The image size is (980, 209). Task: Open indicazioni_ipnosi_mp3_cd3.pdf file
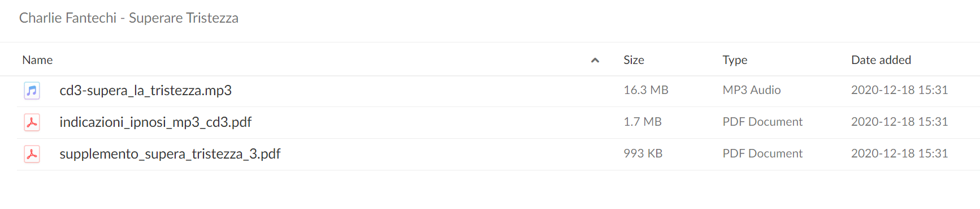coord(155,122)
